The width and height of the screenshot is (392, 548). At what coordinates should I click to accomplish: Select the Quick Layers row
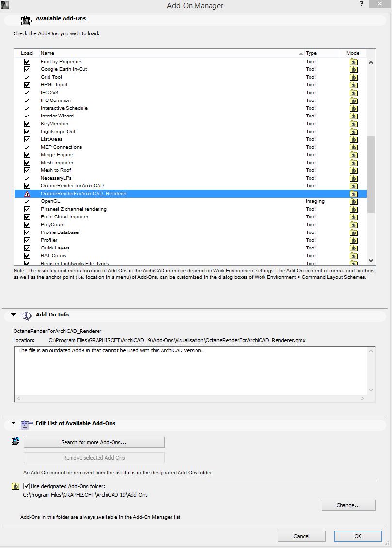[190, 248]
